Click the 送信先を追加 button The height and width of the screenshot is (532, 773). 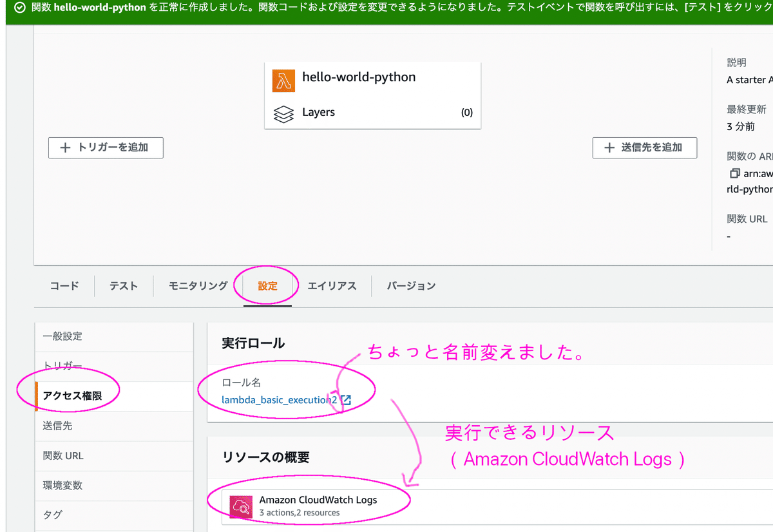(x=645, y=147)
